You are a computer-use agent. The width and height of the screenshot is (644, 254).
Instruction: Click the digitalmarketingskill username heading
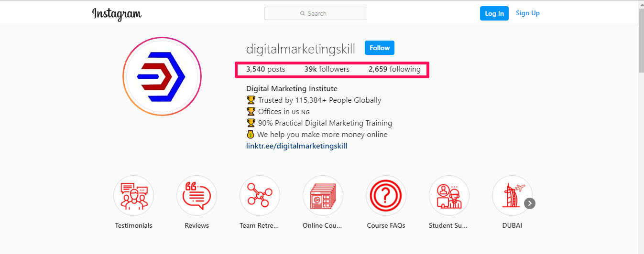click(301, 49)
